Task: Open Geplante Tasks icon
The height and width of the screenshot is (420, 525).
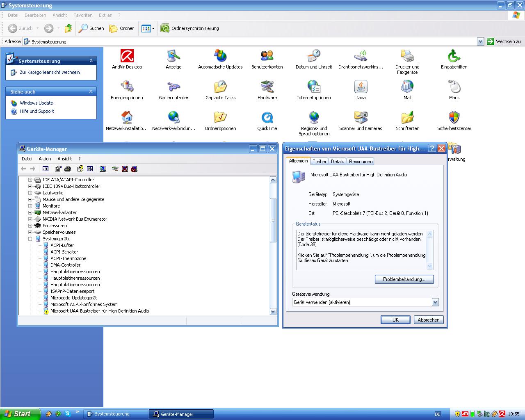Action: click(220, 90)
